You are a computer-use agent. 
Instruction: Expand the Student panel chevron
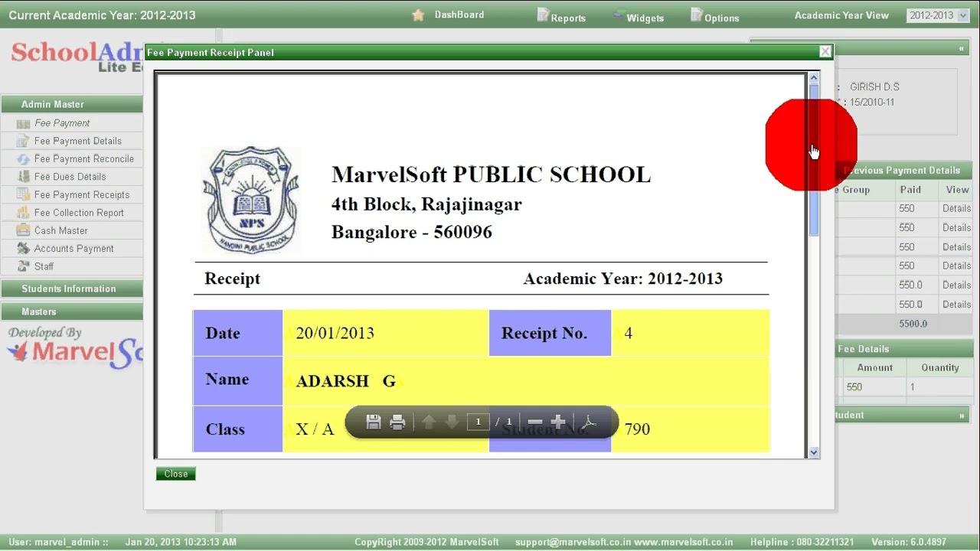click(x=962, y=416)
